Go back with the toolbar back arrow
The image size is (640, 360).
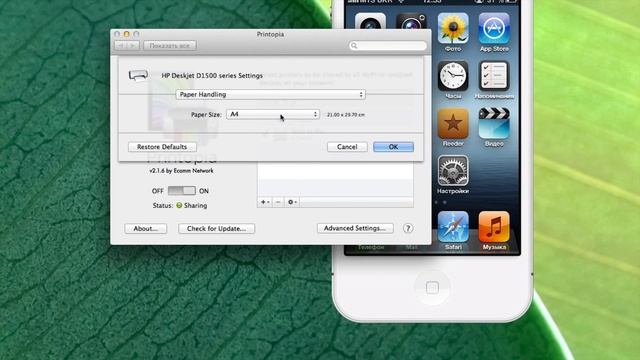[x=121, y=46]
